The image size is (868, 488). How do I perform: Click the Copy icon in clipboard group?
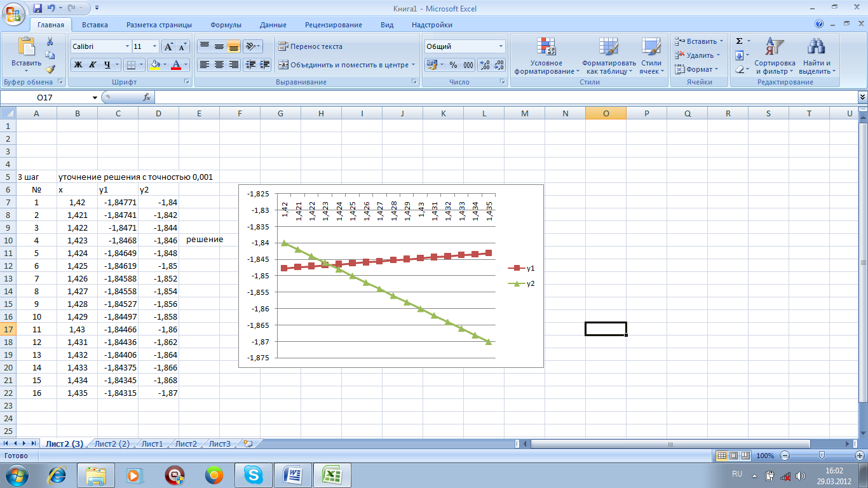(x=50, y=55)
